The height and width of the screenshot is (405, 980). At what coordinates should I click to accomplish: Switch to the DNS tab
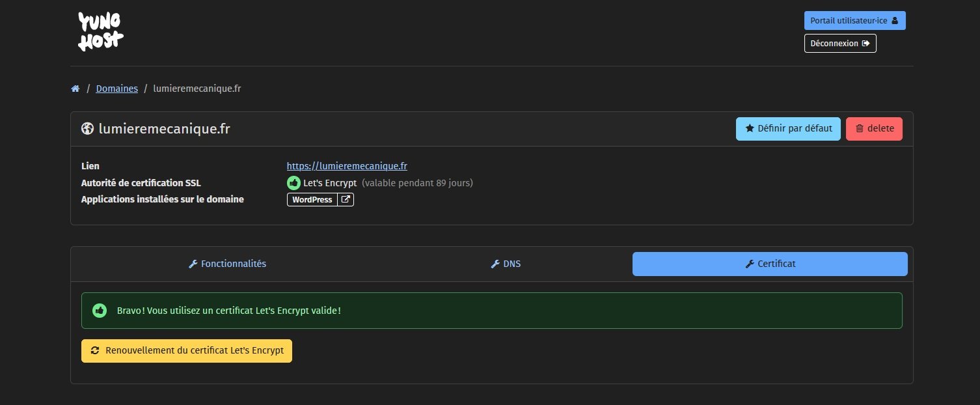(506, 264)
